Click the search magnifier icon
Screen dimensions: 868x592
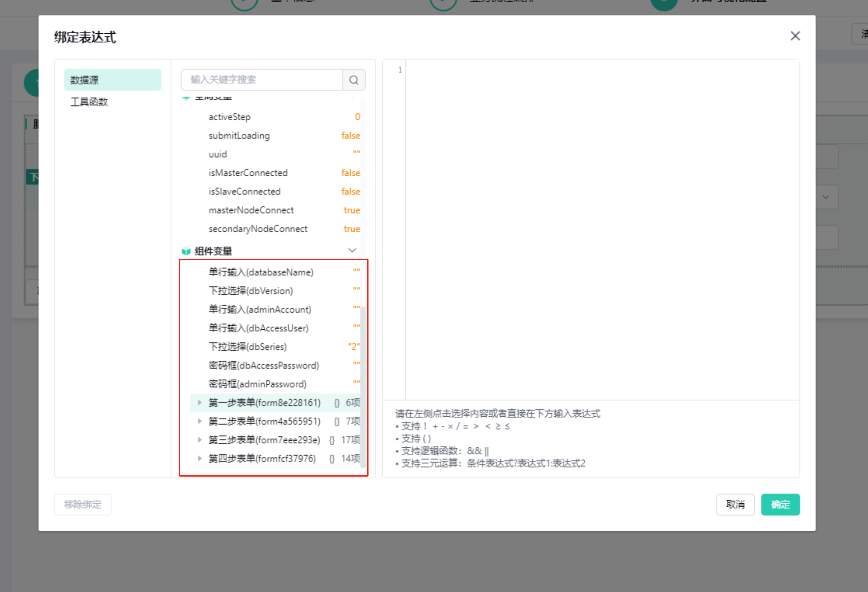tap(354, 80)
